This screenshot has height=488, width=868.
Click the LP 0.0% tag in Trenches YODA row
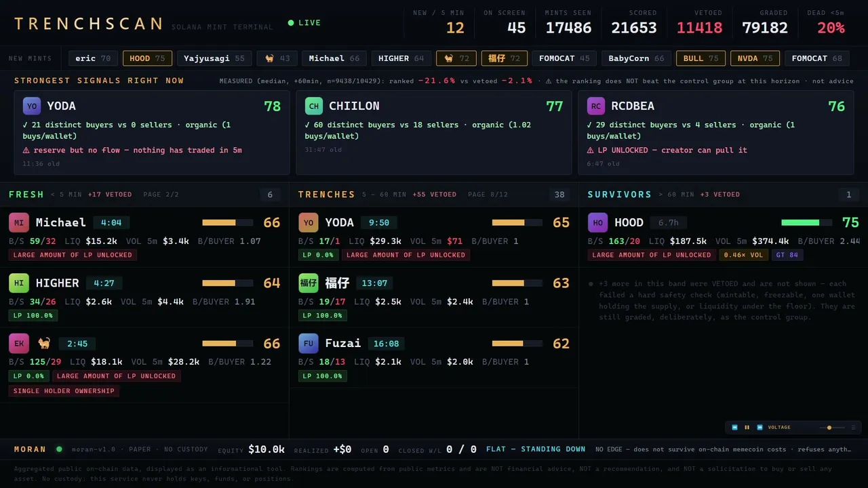pos(318,255)
